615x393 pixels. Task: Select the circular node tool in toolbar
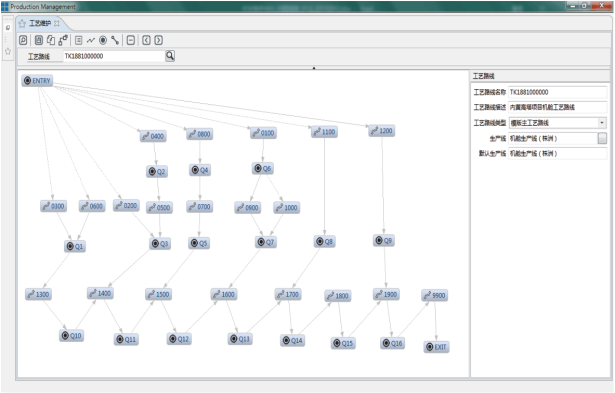[103, 40]
